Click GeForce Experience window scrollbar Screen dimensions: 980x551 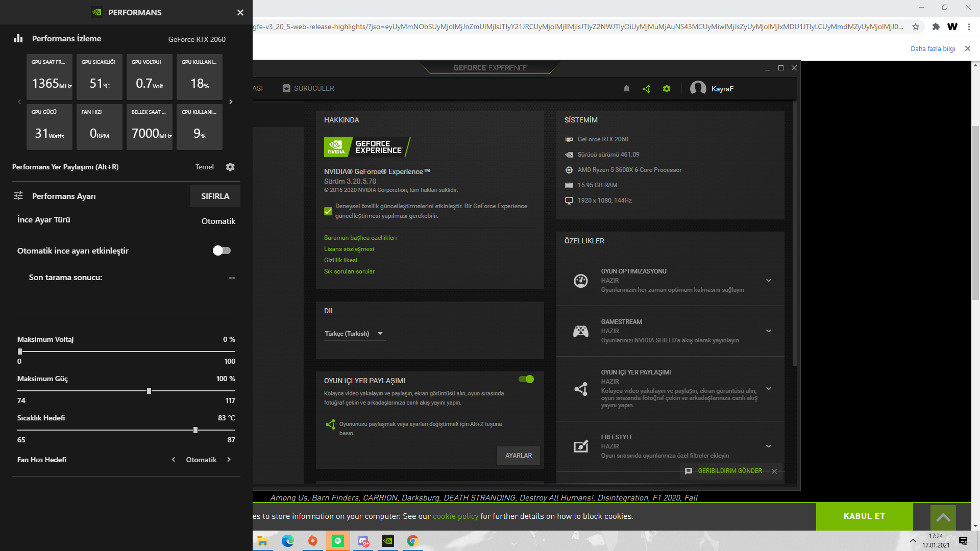click(x=794, y=234)
